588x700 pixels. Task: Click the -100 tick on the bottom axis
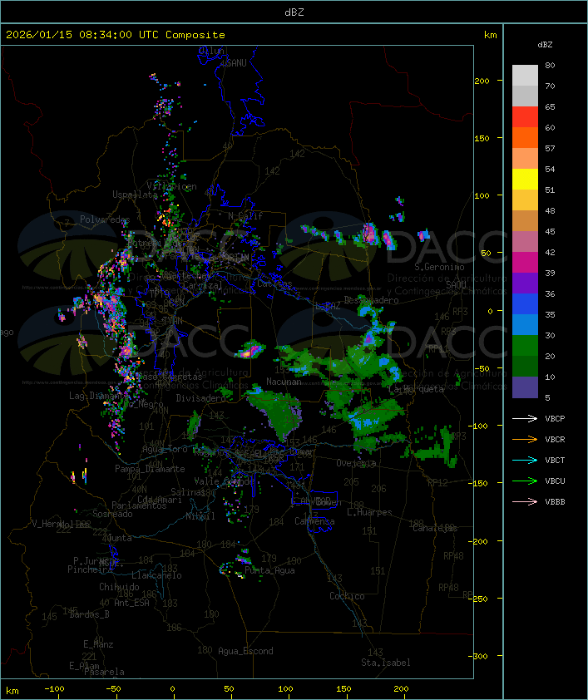tap(54, 689)
